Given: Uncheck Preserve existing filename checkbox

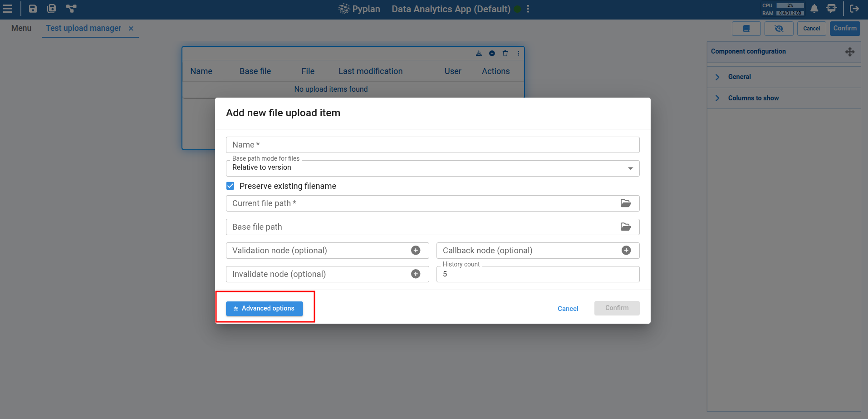Looking at the screenshot, I should click(x=230, y=186).
